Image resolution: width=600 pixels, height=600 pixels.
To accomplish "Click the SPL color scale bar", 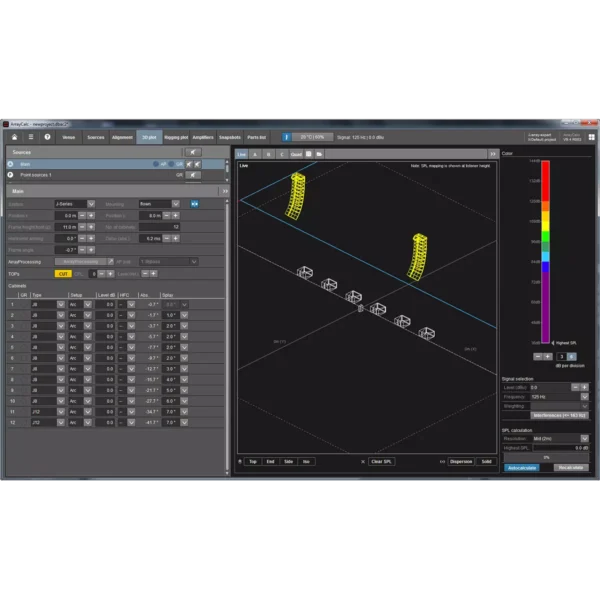I will [545, 252].
